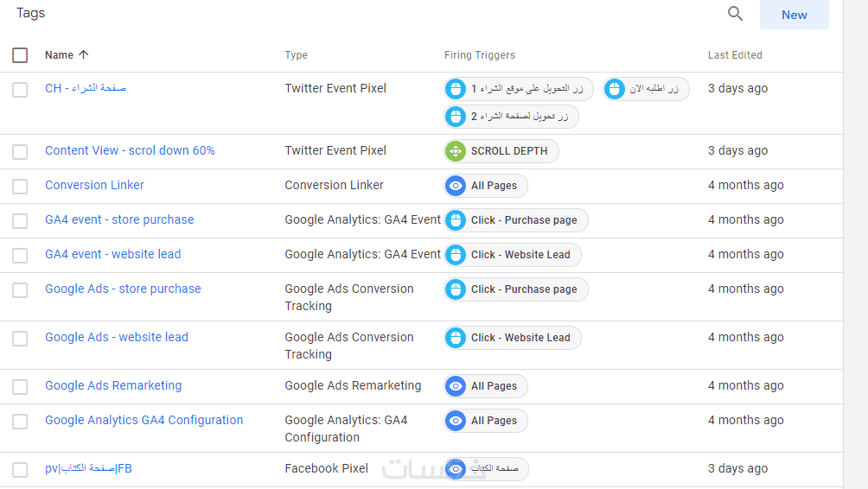Click mouse icon of GA4 Website Lead trigger
868x489 pixels.
pos(456,255)
